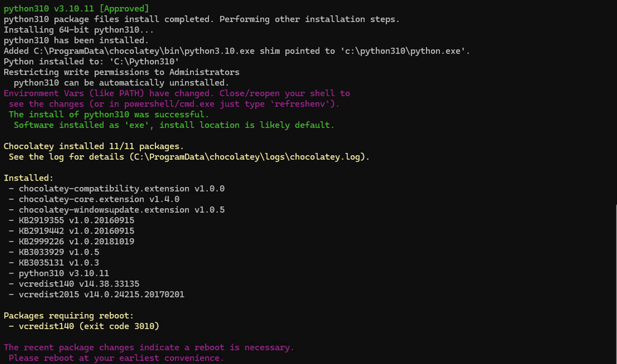Click the 'Chocolatey installed 11/11 packages' line

coord(94,146)
